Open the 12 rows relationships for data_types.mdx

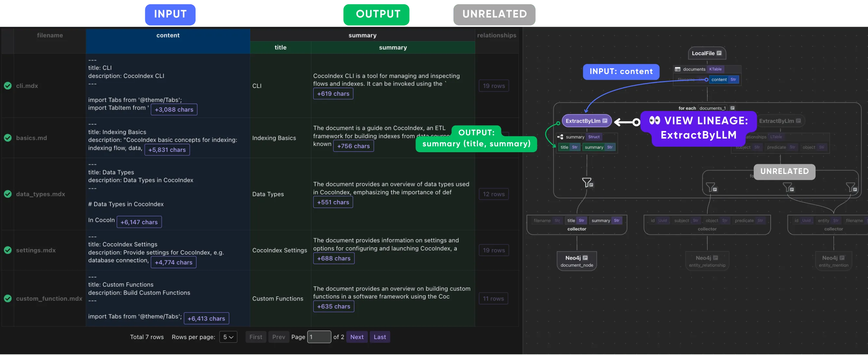tap(493, 194)
